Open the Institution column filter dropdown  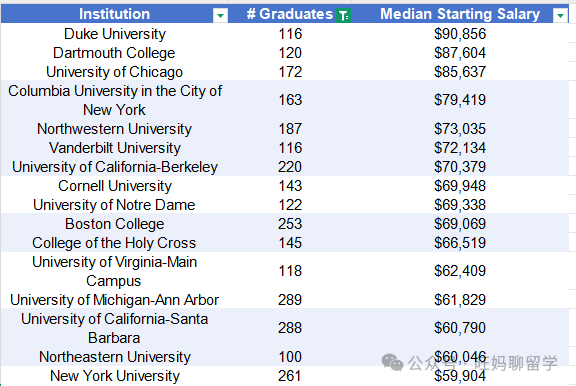(220, 15)
